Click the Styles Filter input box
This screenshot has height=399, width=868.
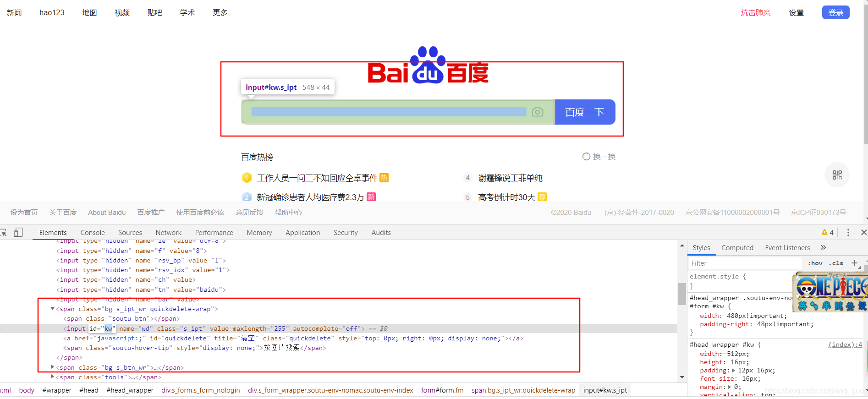745,263
